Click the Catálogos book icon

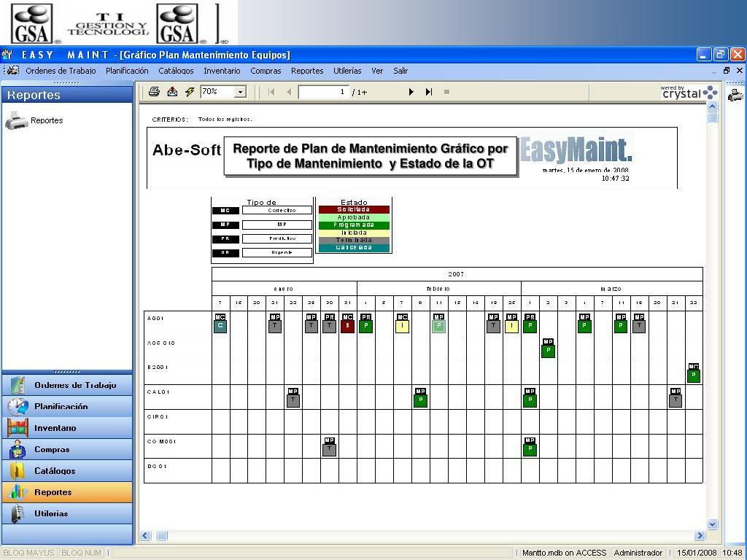[18, 470]
